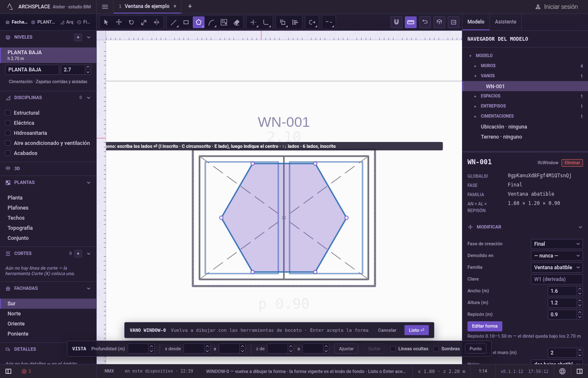Screen dimensions: 588x378
Task: Click the Eliminar button
Action: pos(572,163)
